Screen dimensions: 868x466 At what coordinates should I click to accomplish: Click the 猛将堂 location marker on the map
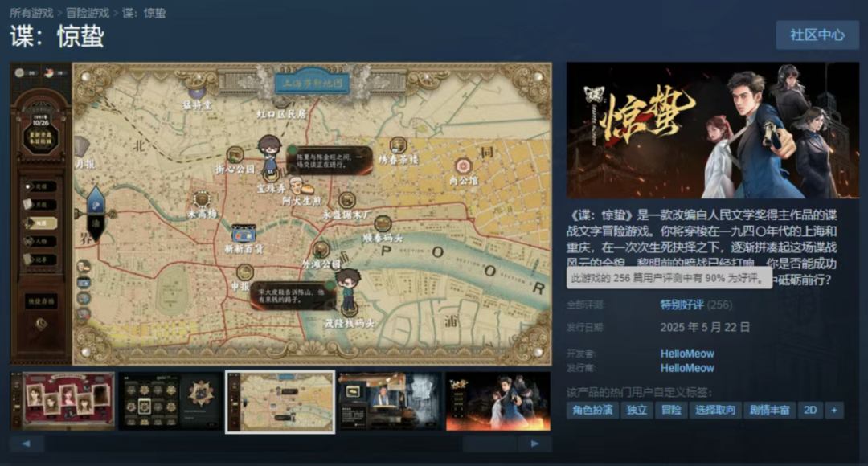(x=197, y=94)
